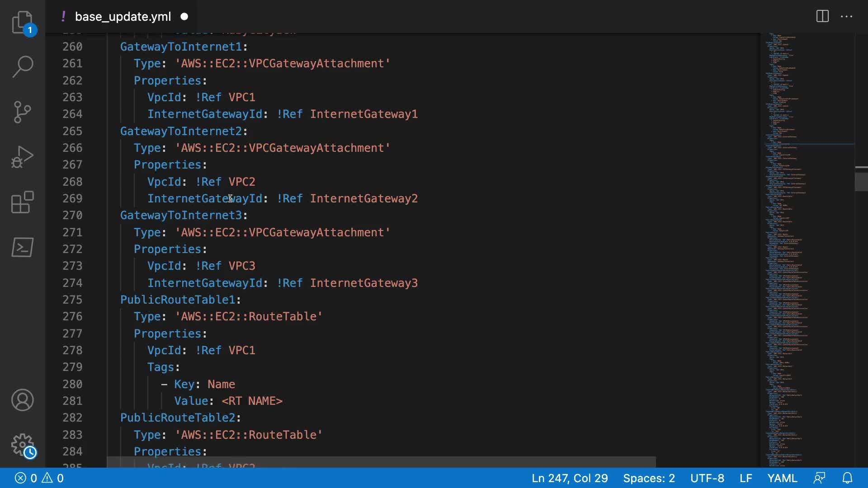The image size is (868, 488).
Task: Toggle notifications bell in status bar
Action: (x=847, y=478)
